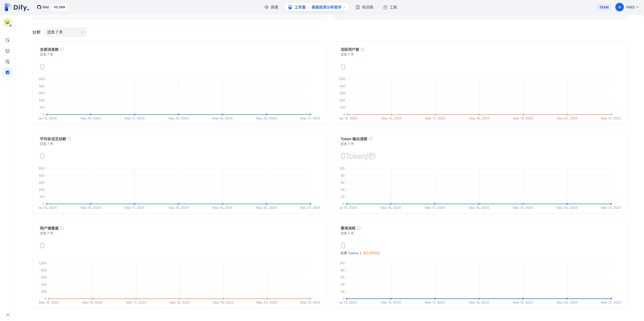This screenshot has width=644, height=321.
Task: Open the orchestrate (编排) sidebar icon
Action: [8, 40]
